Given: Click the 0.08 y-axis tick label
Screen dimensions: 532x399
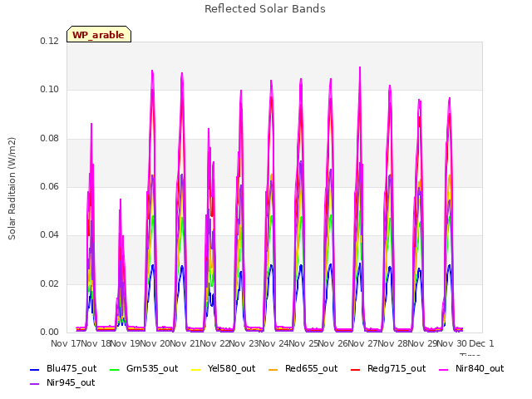Looking at the screenshot, I should tap(50, 139).
